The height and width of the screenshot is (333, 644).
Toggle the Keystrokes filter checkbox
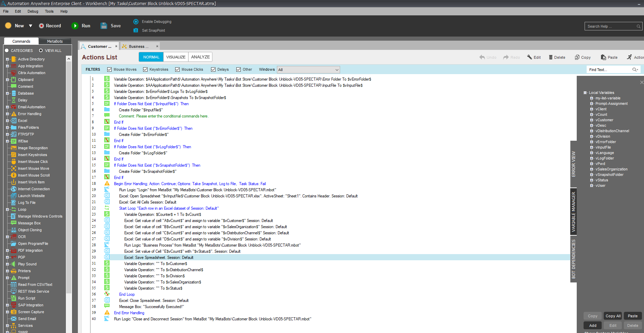[145, 70]
